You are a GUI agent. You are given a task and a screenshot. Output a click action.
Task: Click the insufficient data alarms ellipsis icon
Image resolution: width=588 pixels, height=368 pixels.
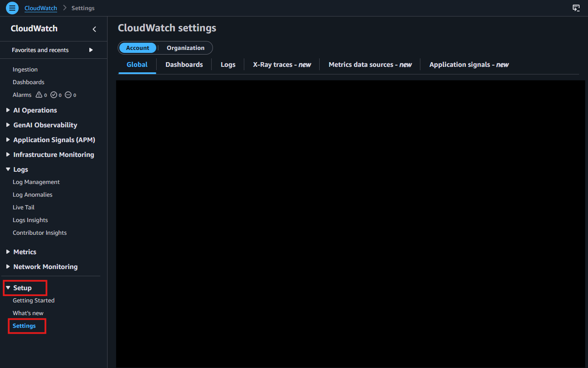[x=68, y=95]
